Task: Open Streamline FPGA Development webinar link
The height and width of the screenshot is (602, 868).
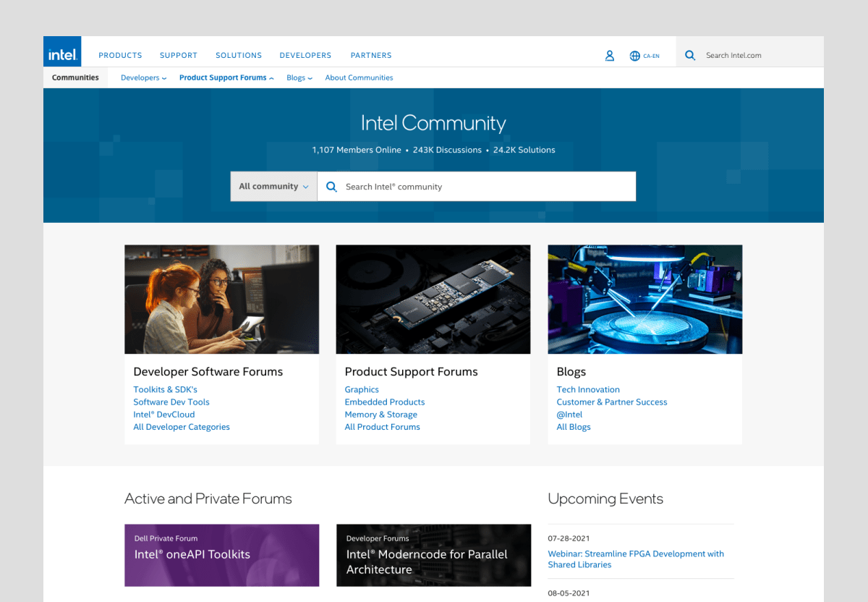Action: 636,559
